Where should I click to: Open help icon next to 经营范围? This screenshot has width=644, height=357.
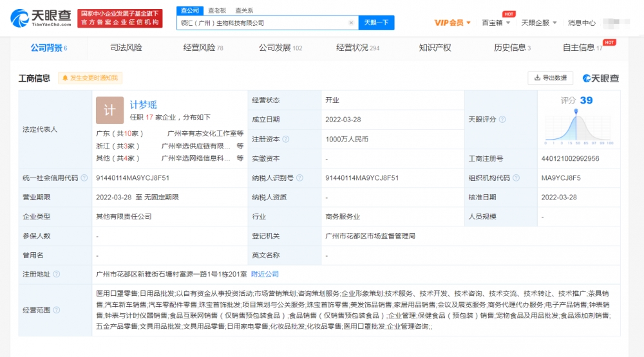[57, 310]
